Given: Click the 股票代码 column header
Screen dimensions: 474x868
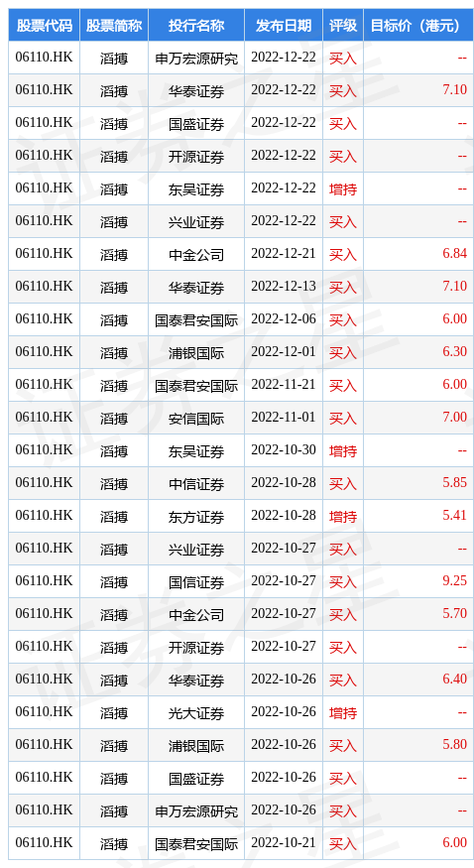Looking at the screenshot, I should point(45,26).
